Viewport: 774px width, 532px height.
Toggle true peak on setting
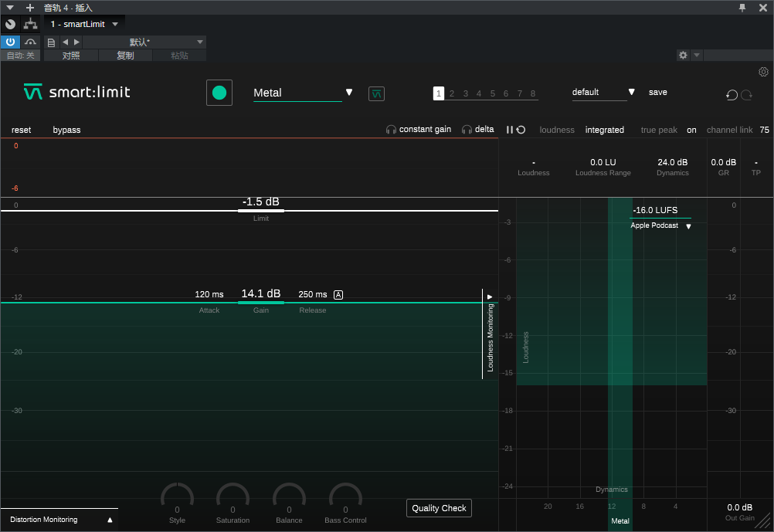tap(691, 130)
